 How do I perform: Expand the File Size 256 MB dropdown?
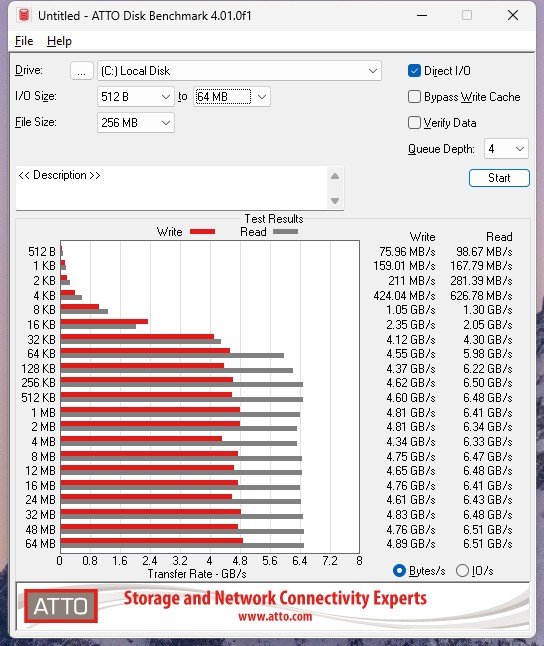point(136,123)
